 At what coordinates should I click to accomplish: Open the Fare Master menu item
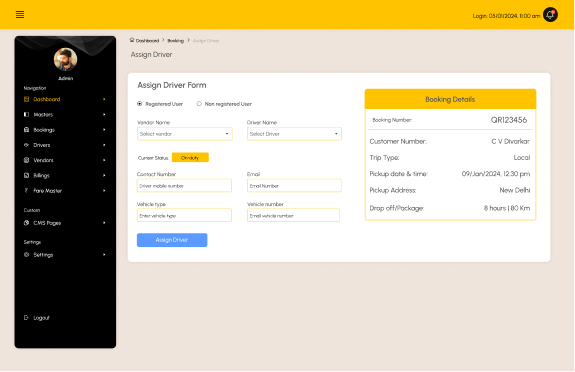pyautogui.click(x=65, y=191)
